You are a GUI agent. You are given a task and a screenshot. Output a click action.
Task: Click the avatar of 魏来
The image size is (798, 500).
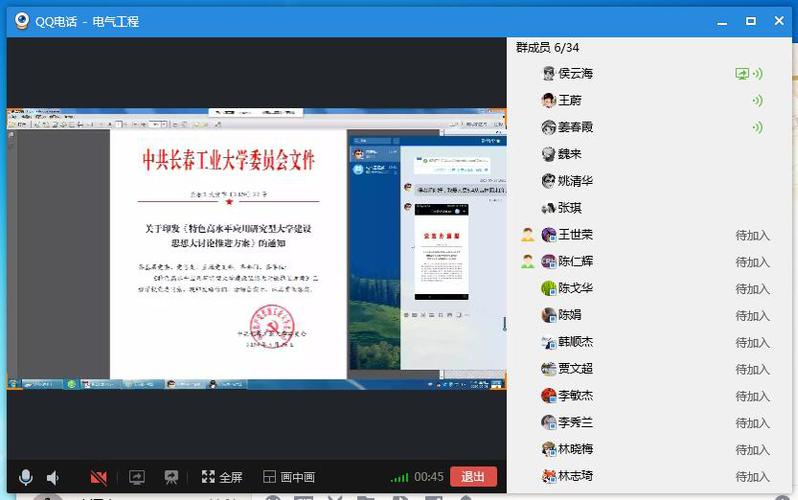[x=548, y=154]
